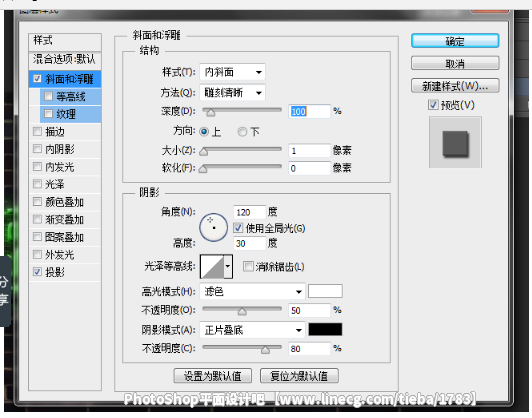
Task: Enable the 内阴影 checkbox
Action: pyautogui.click(x=37, y=149)
